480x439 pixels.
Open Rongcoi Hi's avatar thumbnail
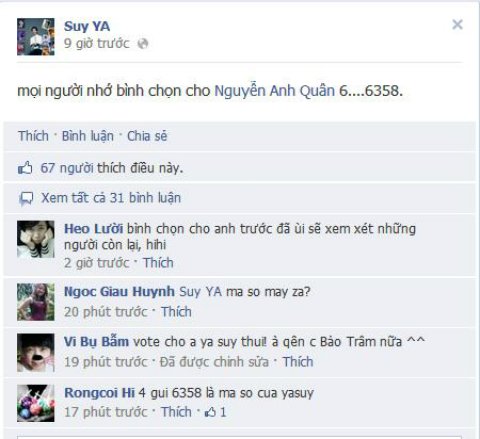pyautogui.click(x=36, y=403)
